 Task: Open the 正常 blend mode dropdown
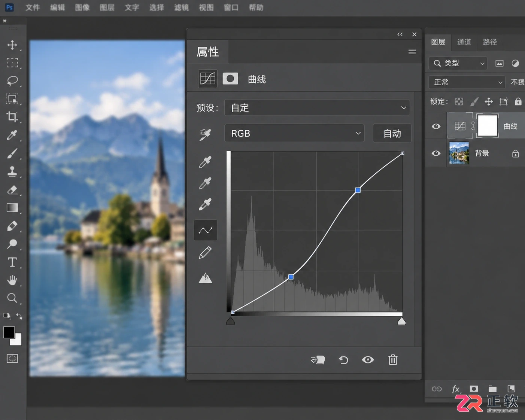tap(467, 82)
